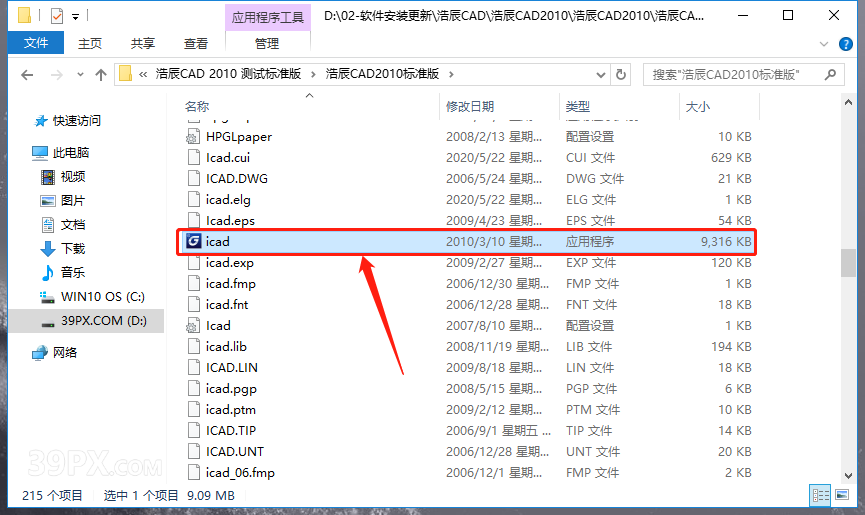This screenshot has height=515, width=865.
Task: Open the 主页 ribbon tab
Action: tap(90, 44)
